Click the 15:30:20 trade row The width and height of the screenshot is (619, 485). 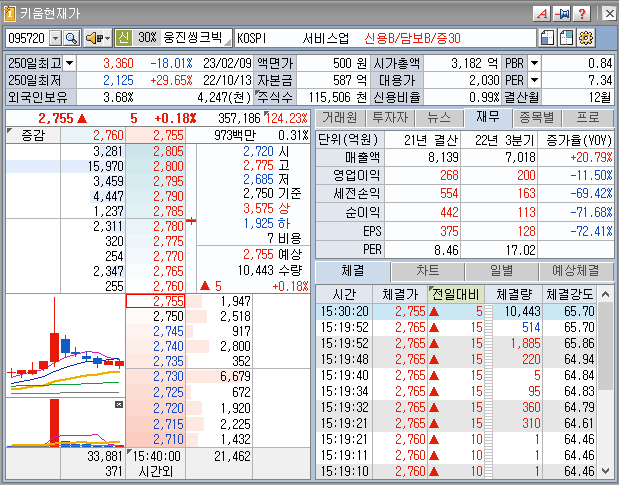tap(458, 311)
